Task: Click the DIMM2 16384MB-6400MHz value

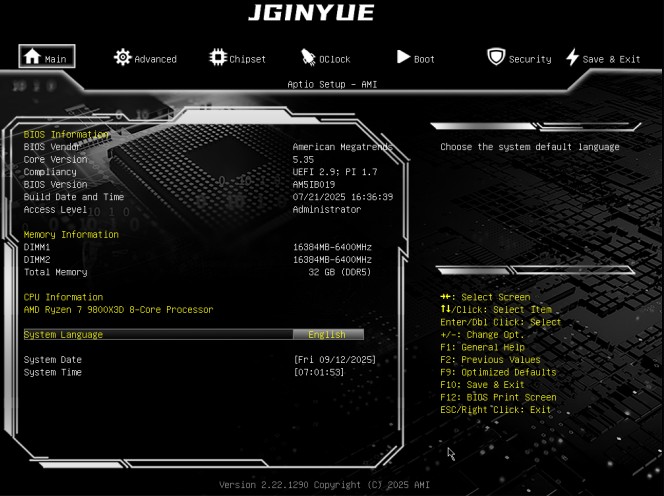Action: click(332, 260)
